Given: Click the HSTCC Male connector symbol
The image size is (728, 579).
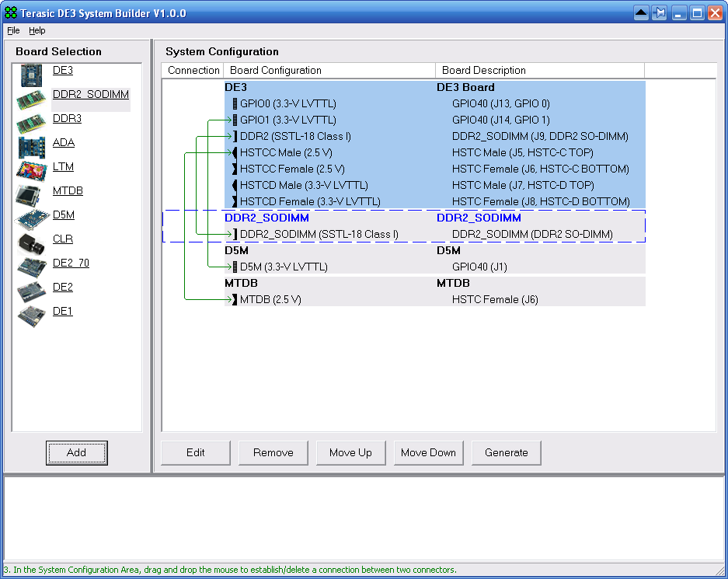Looking at the screenshot, I should coord(235,152).
